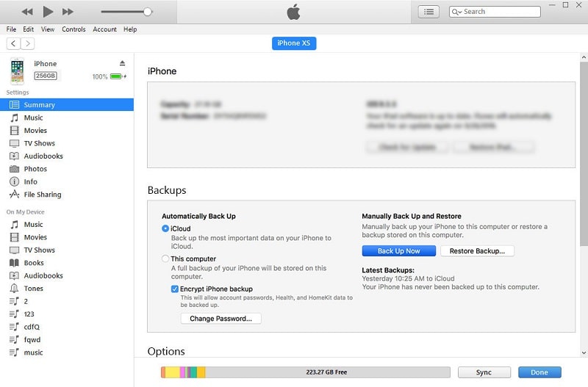The width and height of the screenshot is (588, 387).
Task: Select This computer backup radio button
Action: coord(165,258)
